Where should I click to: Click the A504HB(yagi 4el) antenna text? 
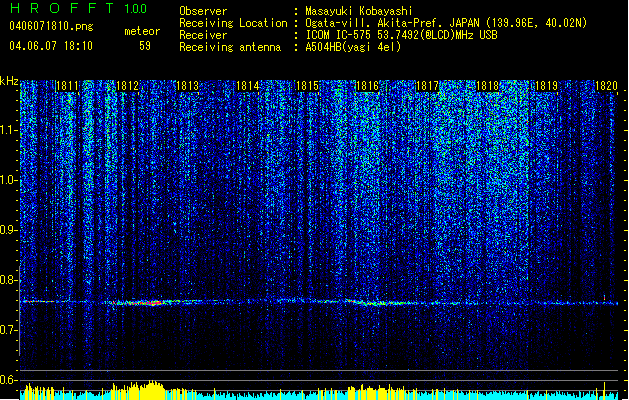click(353, 47)
